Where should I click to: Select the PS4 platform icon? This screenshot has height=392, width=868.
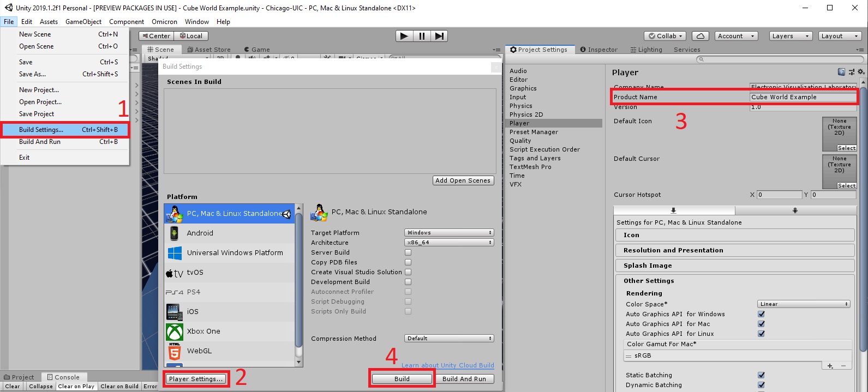pos(175,292)
